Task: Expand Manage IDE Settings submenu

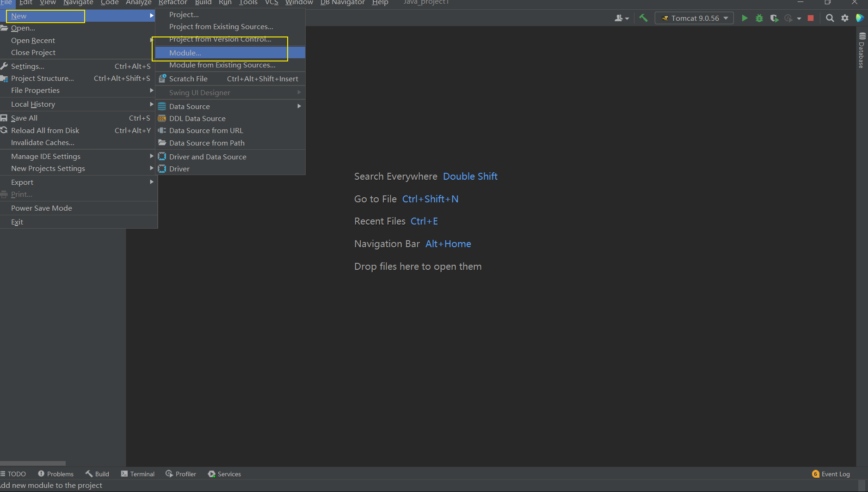Action: pos(79,157)
